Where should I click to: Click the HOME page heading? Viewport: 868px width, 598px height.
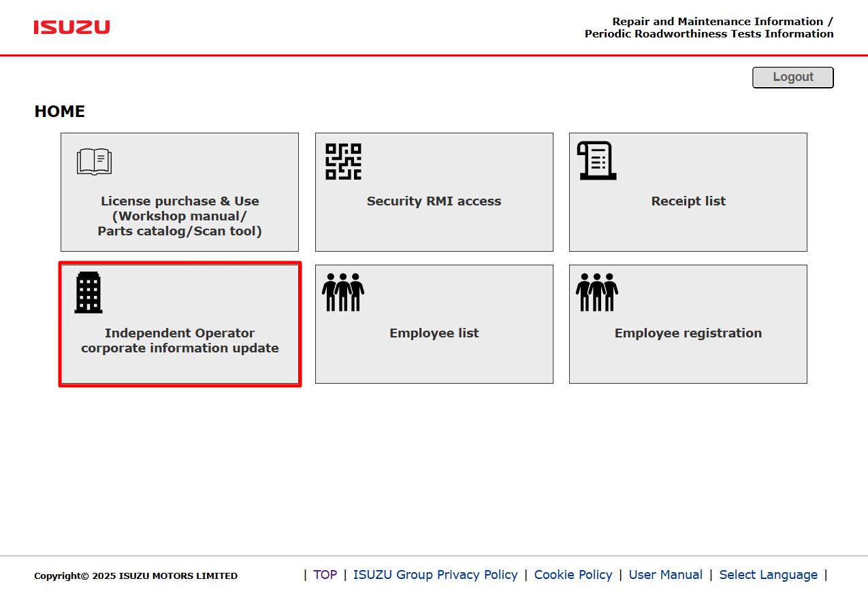point(60,112)
